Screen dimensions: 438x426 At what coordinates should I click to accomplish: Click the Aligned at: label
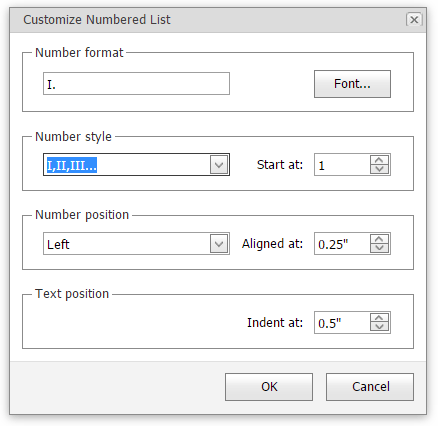(x=272, y=244)
